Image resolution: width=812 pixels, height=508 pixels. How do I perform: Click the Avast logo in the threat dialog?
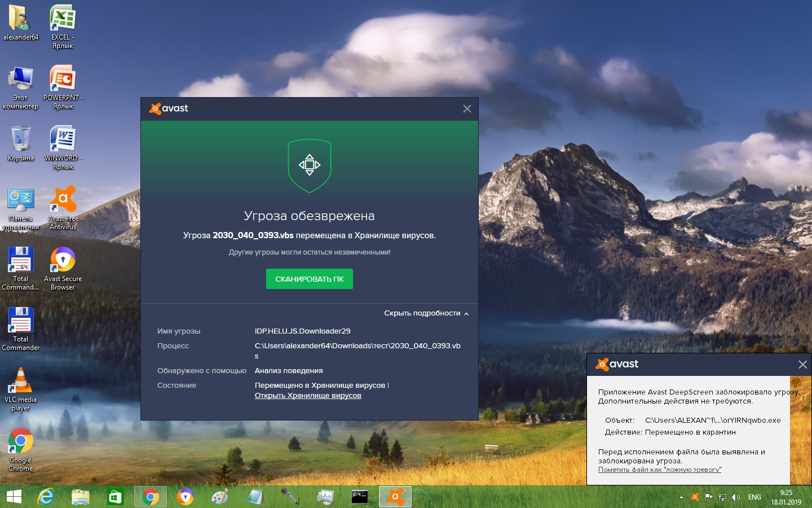coord(169,108)
